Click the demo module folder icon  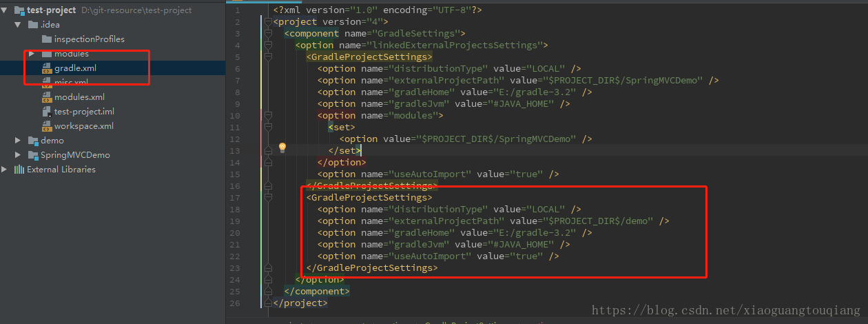[33, 141]
